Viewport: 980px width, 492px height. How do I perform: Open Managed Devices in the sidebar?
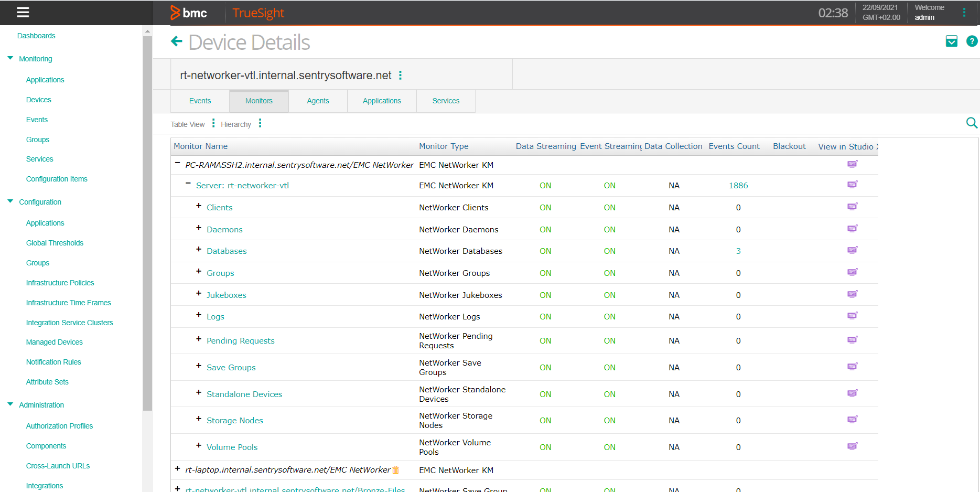(54, 342)
